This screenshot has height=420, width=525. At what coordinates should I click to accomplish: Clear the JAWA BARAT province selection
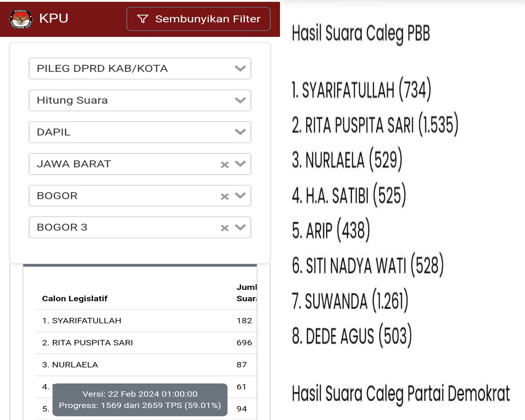point(225,164)
